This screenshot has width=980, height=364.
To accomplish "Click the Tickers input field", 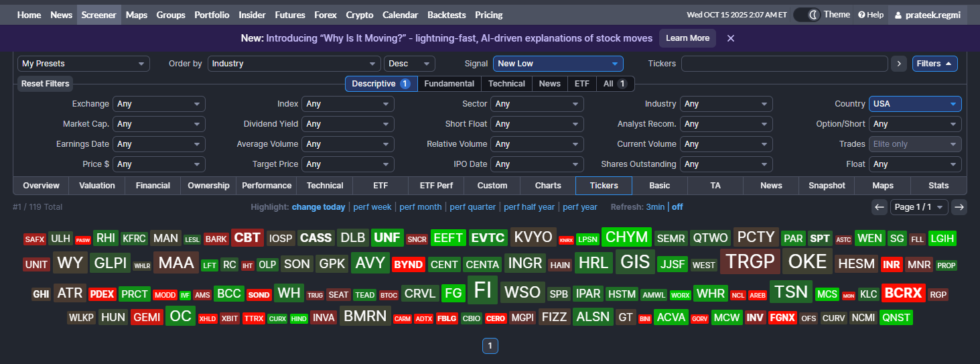I will tap(784, 64).
